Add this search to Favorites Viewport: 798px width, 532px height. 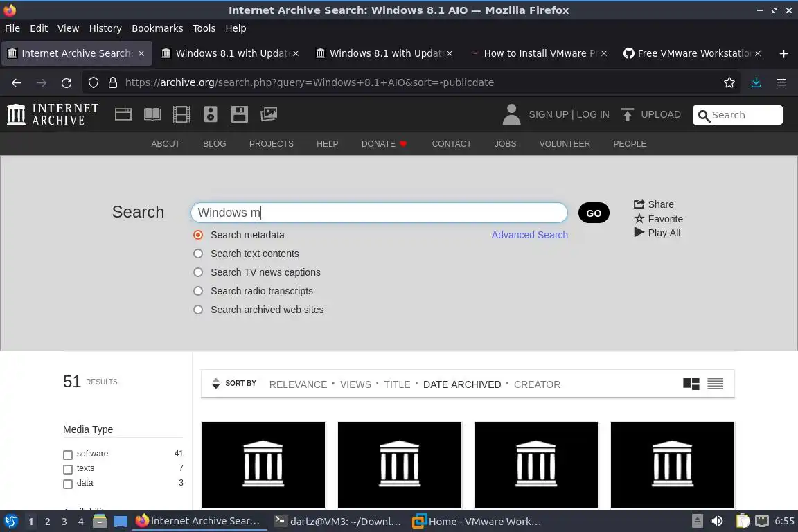(659, 219)
